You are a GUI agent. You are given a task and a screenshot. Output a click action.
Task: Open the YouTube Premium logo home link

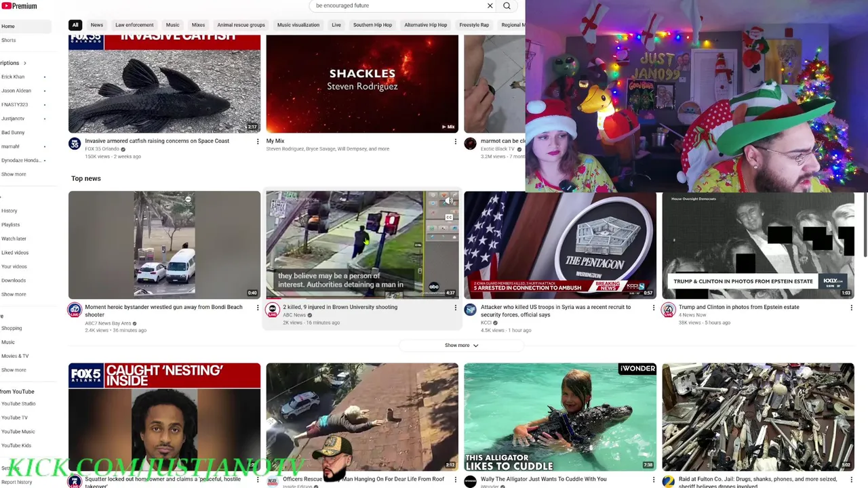click(x=19, y=6)
